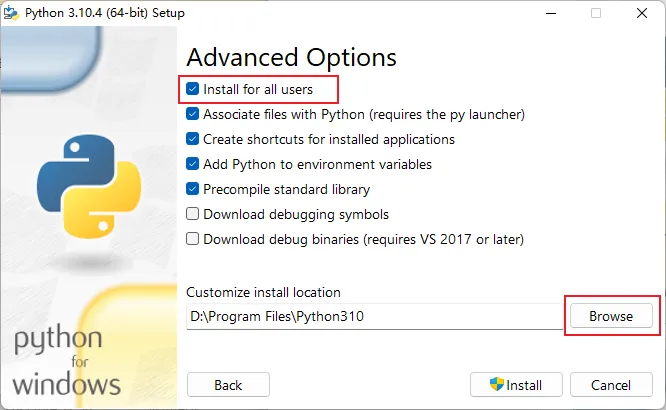Image resolution: width=666 pixels, height=410 pixels.
Task: Go Back to previous setup page
Action: click(228, 385)
